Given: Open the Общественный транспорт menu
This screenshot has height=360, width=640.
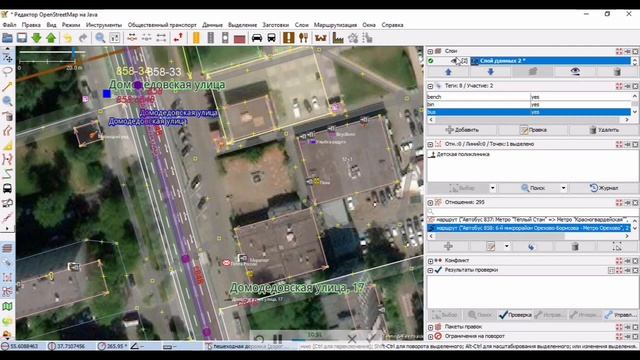Looking at the screenshot, I should (x=162, y=25).
